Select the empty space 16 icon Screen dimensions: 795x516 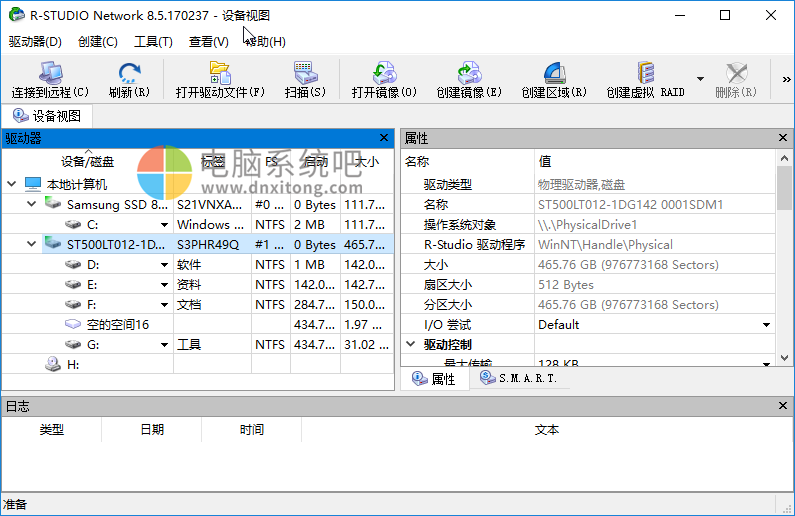point(73,324)
